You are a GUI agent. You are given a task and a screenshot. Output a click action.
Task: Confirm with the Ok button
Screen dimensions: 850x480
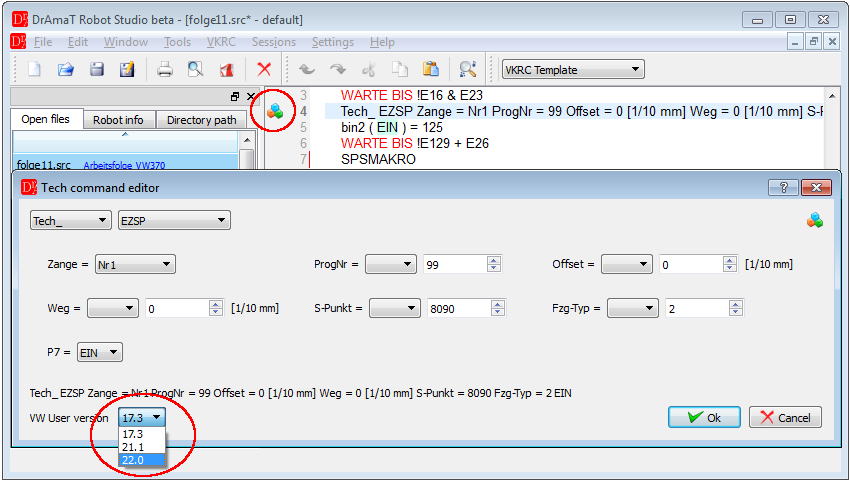coord(704,417)
